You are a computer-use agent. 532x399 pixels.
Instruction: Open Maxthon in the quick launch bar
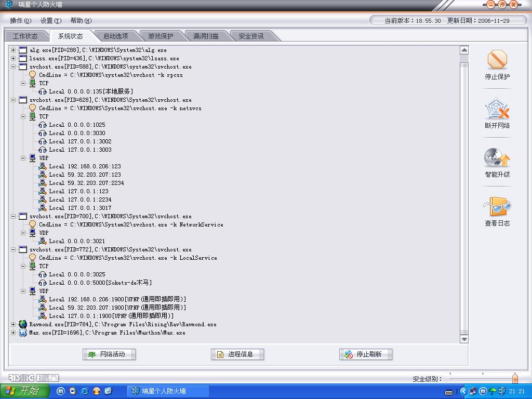pos(60,391)
